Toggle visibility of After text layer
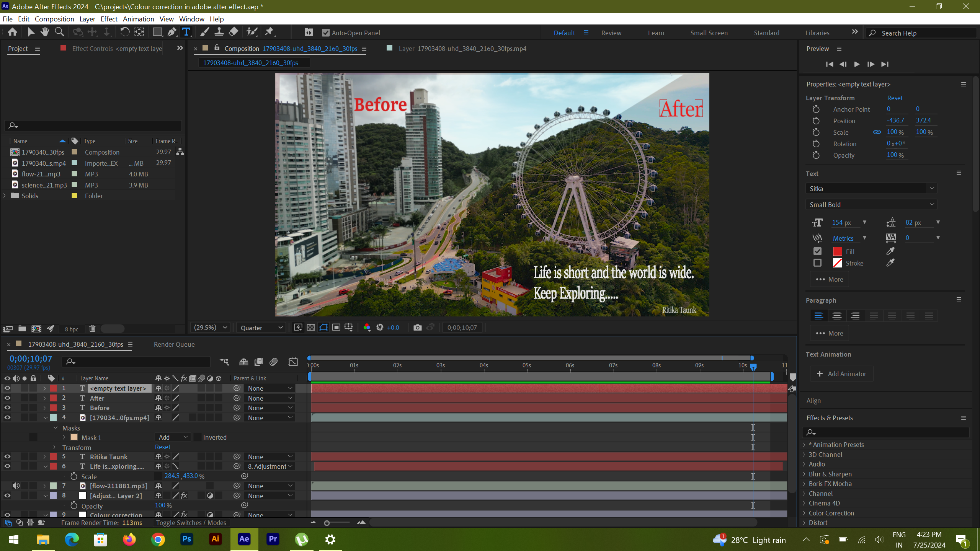The image size is (980, 551). pos(7,398)
